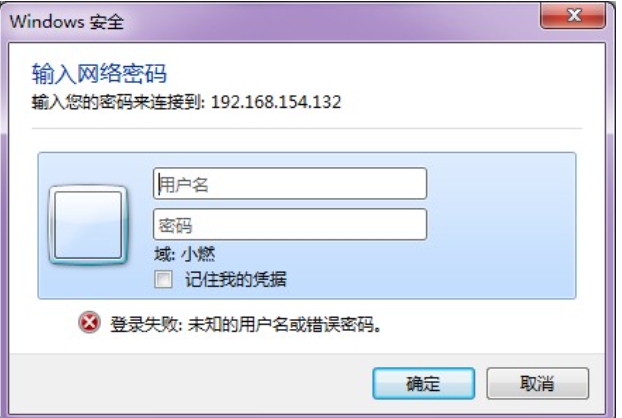Click the 输入网络密码 heading

click(99, 73)
